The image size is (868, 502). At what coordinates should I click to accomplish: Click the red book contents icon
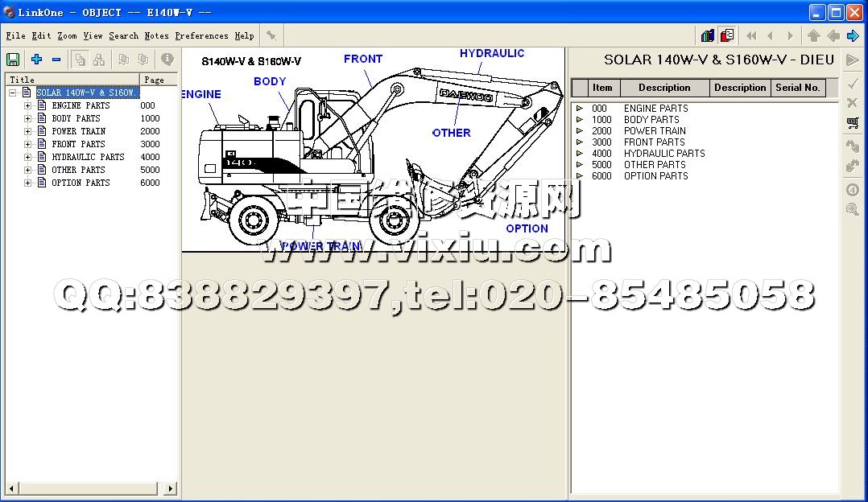[x=727, y=35]
